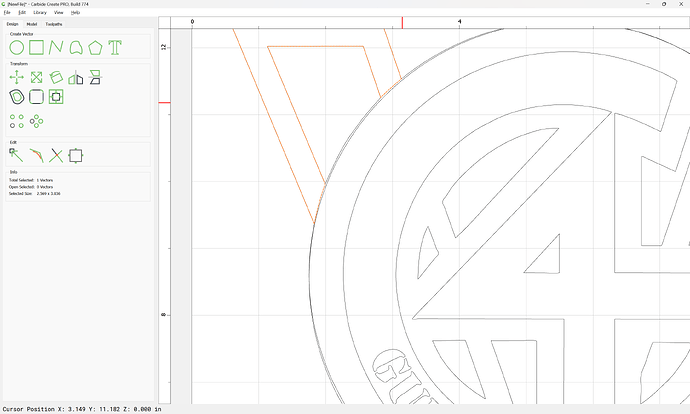This screenshot has height=414, width=690.
Task: Click the '4' mark on the top ruler
Action: click(459, 22)
